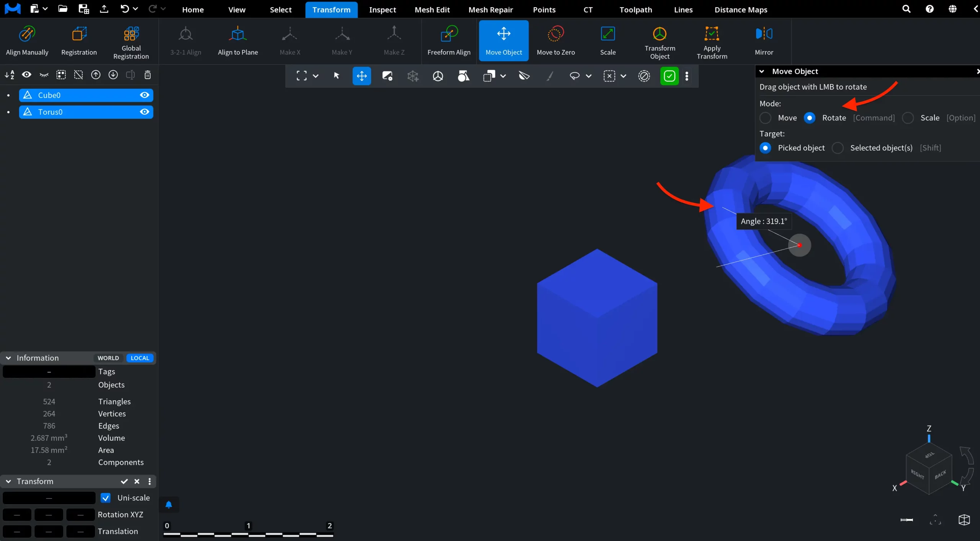980x541 pixels.
Task: Open the lasso selection dropdown arrow
Action: pos(588,76)
